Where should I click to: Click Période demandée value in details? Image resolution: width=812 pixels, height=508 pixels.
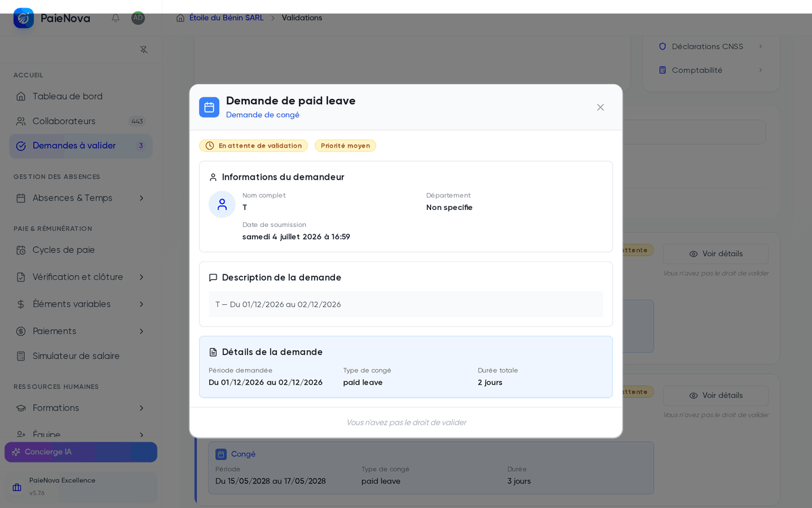coord(265,383)
